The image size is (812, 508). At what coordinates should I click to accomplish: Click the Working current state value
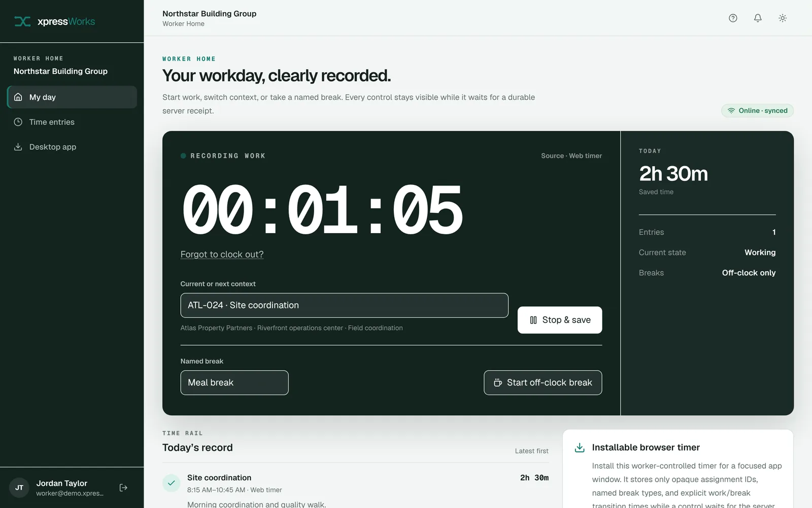point(760,252)
